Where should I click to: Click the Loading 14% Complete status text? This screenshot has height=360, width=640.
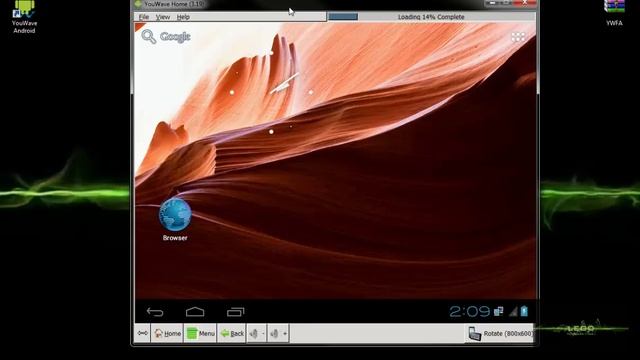(431, 17)
